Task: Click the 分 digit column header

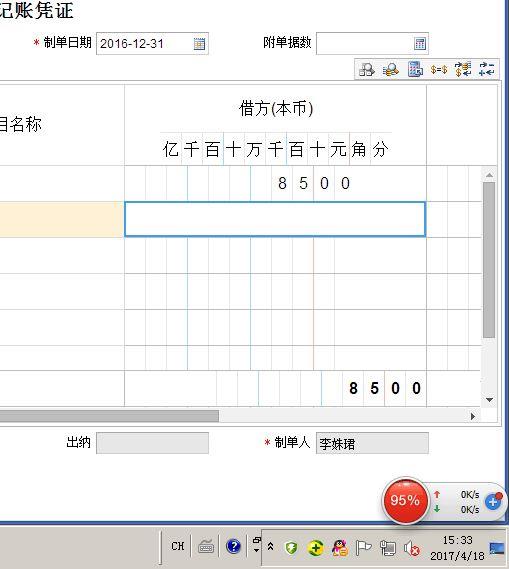Action: click(380, 150)
